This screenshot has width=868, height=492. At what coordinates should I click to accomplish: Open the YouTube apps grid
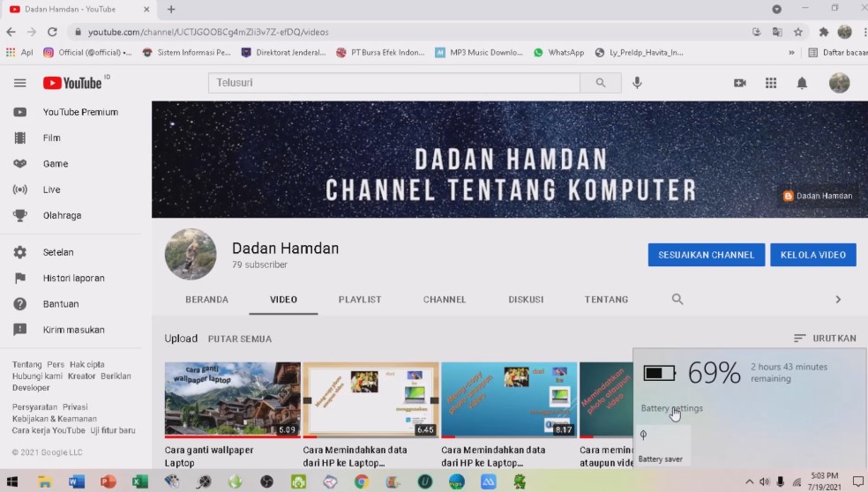[771, 83]
